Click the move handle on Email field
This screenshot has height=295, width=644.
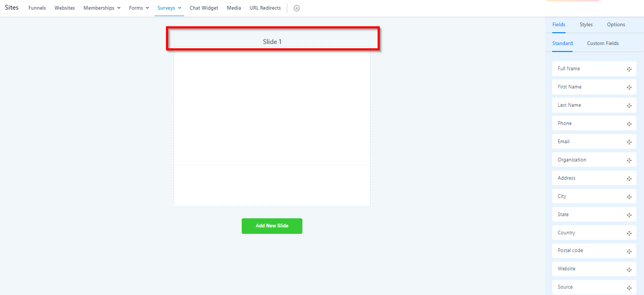point(629,142)
